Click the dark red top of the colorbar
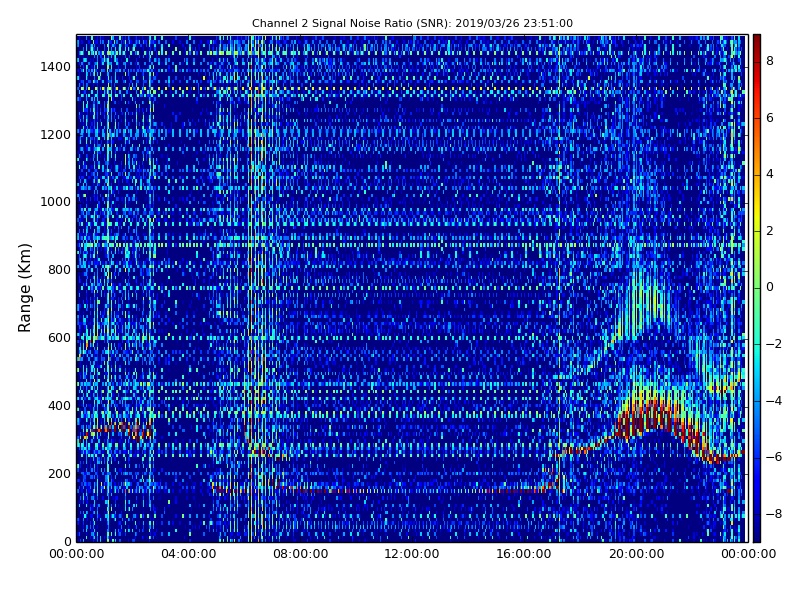The image size is (800, 600). (x=757, y=43)
